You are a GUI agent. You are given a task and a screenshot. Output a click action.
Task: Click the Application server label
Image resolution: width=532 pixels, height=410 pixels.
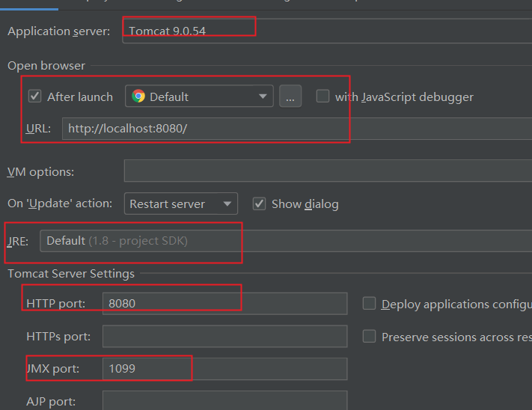click(59, 31)
